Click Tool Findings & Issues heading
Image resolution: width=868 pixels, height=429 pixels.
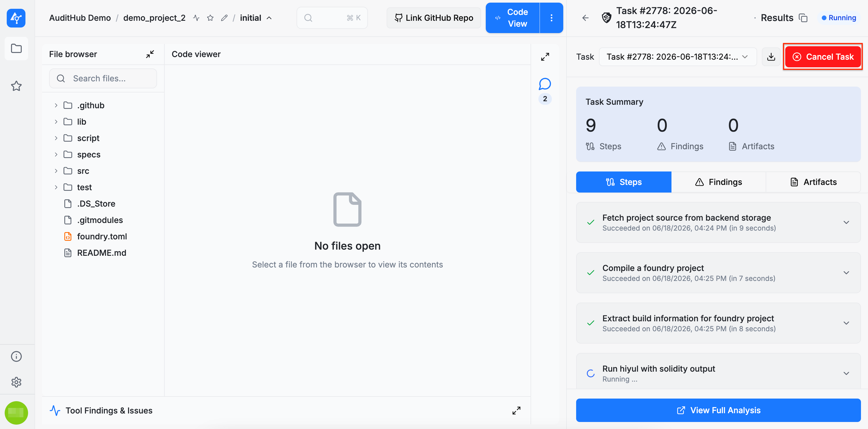point(109,411)
